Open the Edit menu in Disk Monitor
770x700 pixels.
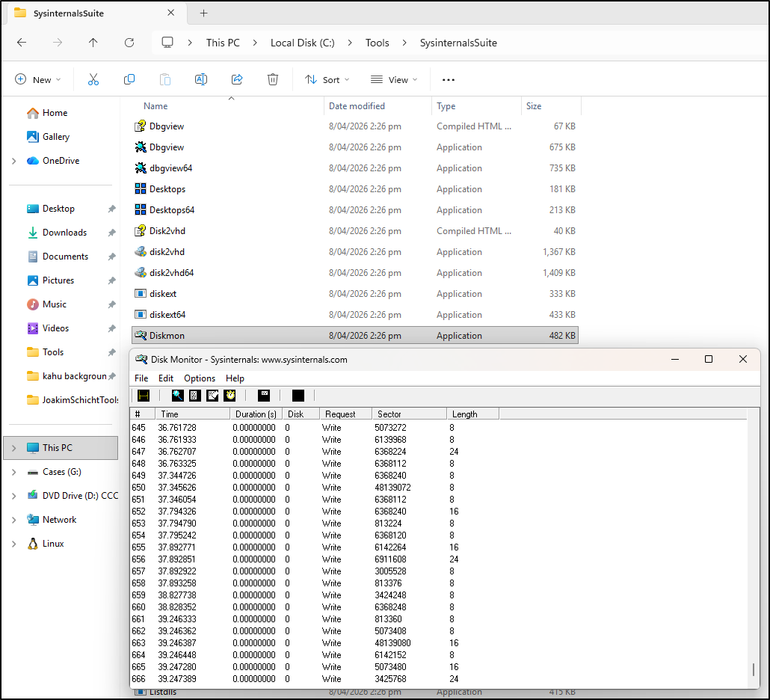coord(166,378)
